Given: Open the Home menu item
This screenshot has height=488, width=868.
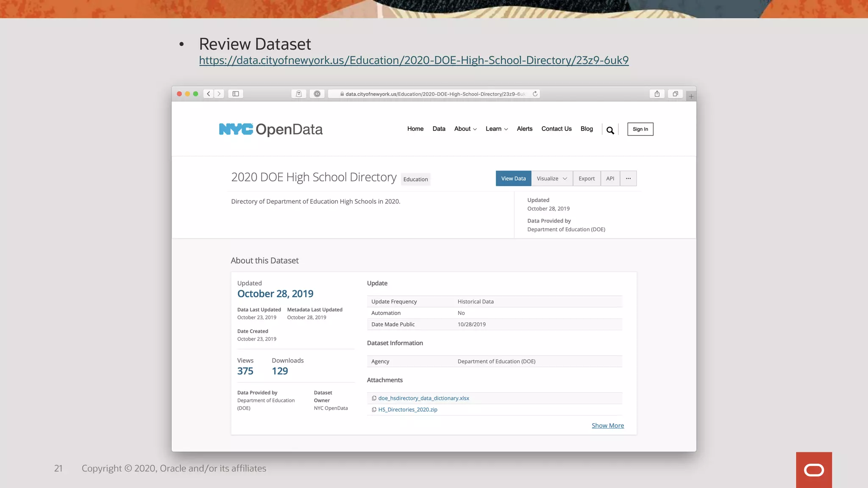Looking at the screenshot, I should pos(415,129).
